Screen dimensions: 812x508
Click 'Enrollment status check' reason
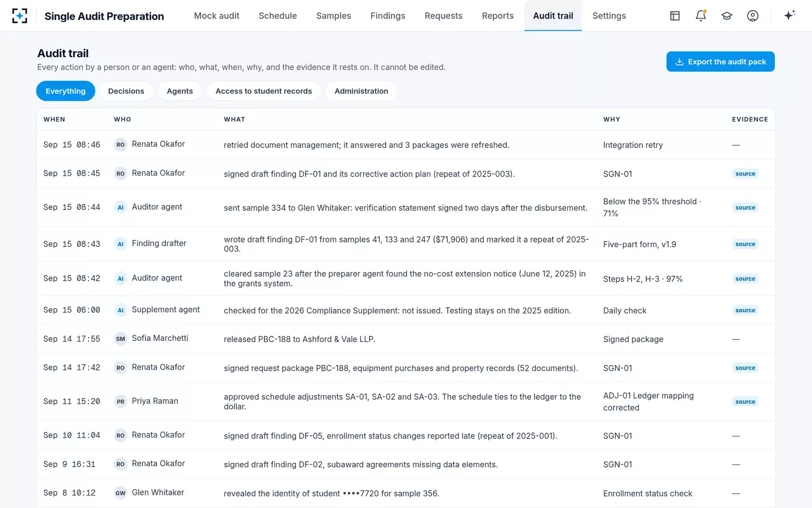click(x=648, y=493)
